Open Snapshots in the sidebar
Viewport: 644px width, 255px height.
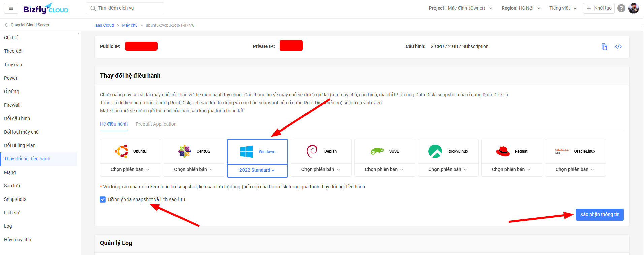[x=39, y=199]
